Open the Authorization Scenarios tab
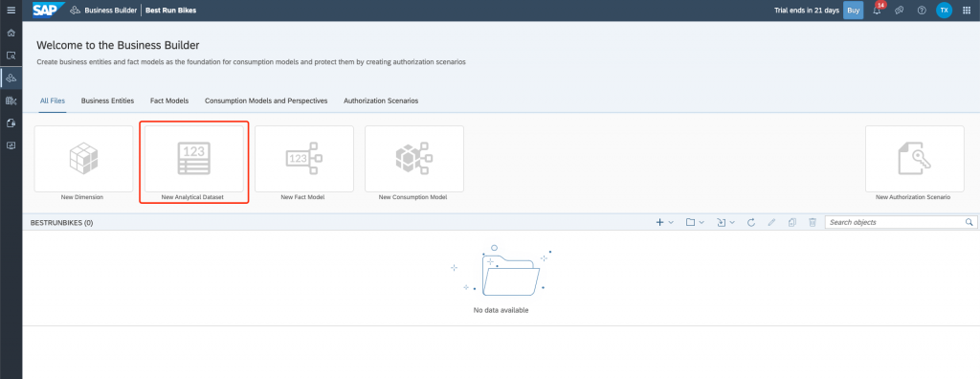Viewport: 980px width, 379px height. tap(381, 100)
